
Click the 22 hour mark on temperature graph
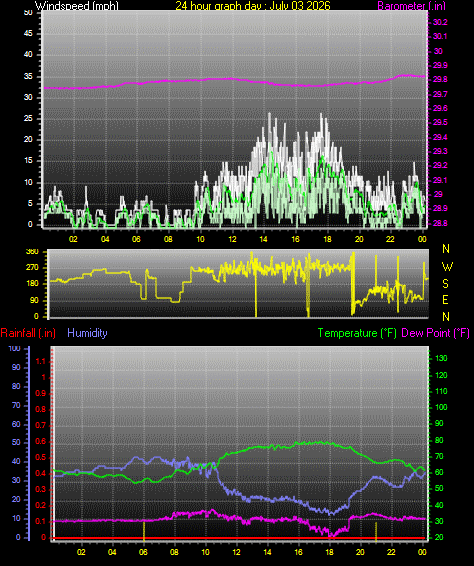pos(391,552)
